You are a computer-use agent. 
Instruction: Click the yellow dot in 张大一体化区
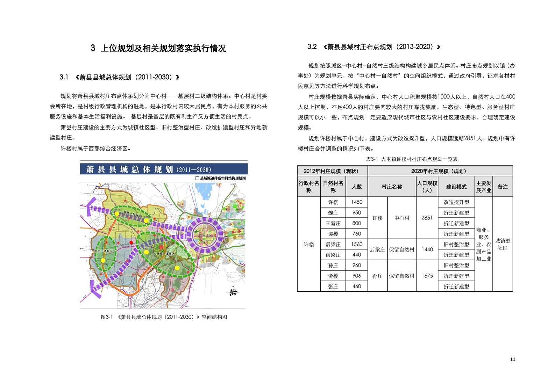103,260
